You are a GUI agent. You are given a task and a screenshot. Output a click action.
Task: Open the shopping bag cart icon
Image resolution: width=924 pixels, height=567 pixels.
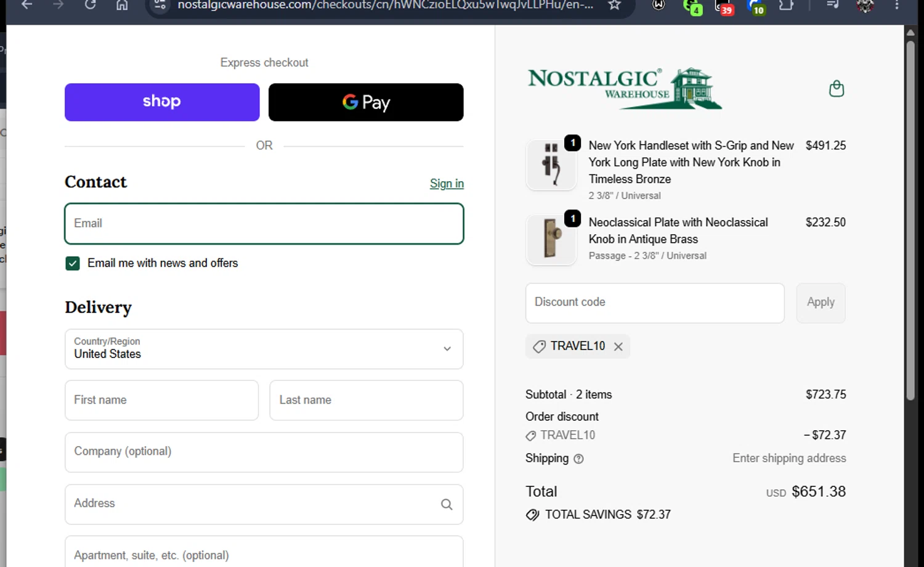[837, 89]
